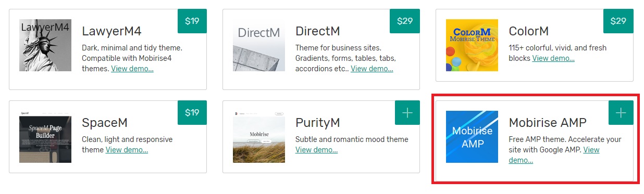Open the ColorM View demo link
Image resolution: width=644 pixels, height=194 pixels.
(x=553, y=58)
